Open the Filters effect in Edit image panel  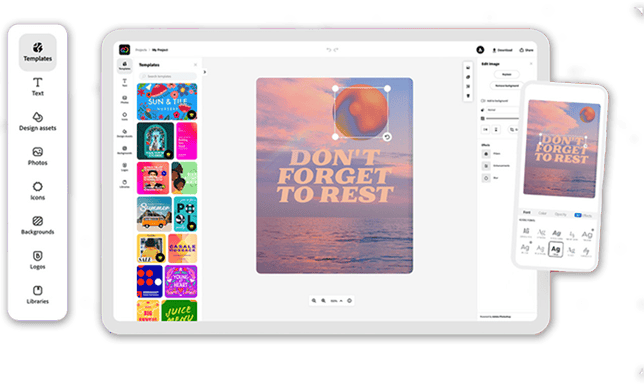click(491, 154)
